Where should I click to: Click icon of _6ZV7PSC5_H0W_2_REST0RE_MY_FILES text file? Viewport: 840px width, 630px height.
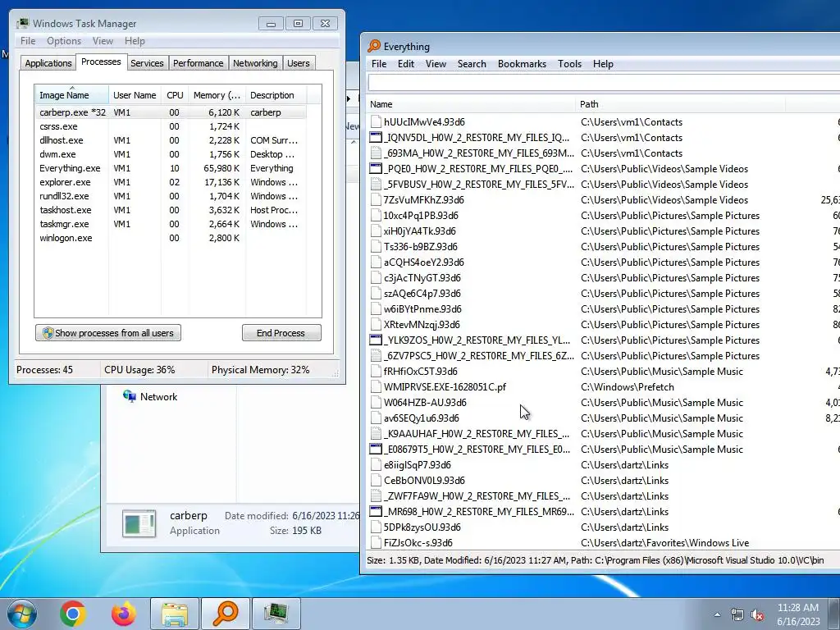(x=376, y=356)
